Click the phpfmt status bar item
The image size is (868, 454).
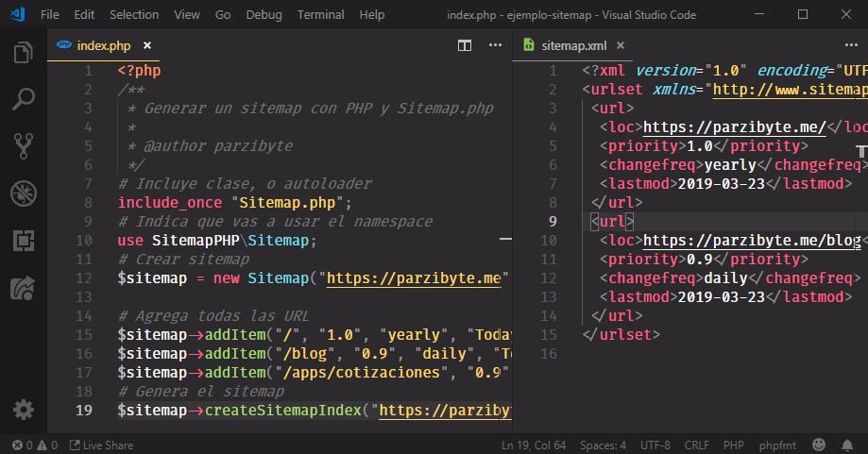point(777,446)
